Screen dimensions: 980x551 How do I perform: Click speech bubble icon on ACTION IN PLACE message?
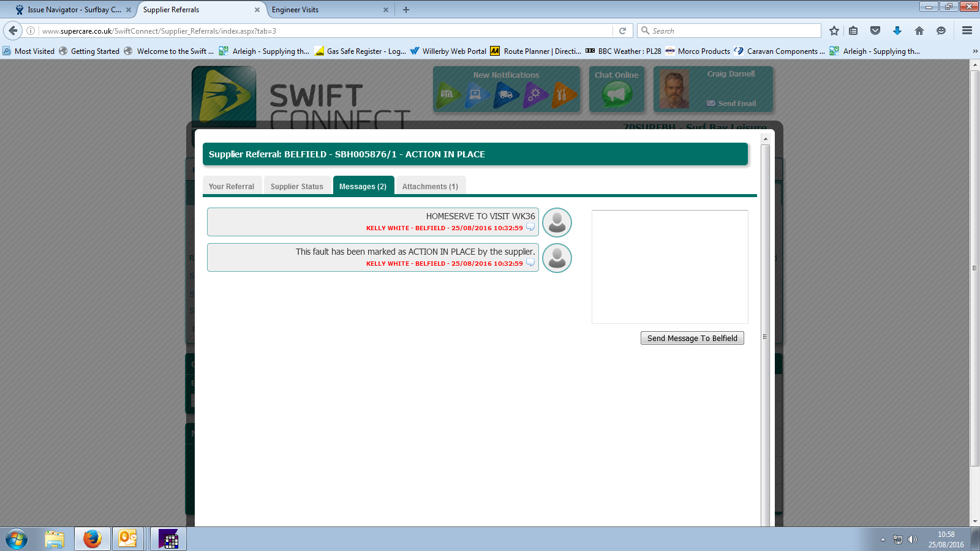click(530, 263)
